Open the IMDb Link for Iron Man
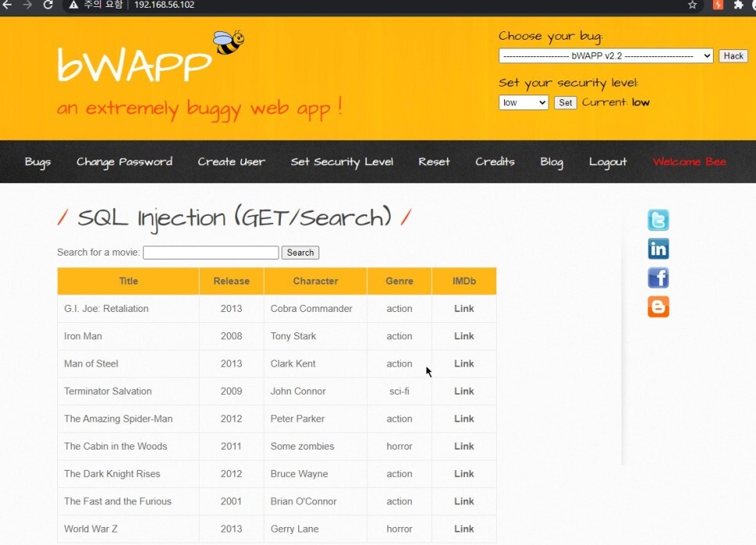The height and width of the screenshot is (545, 756). click(464, 336)
